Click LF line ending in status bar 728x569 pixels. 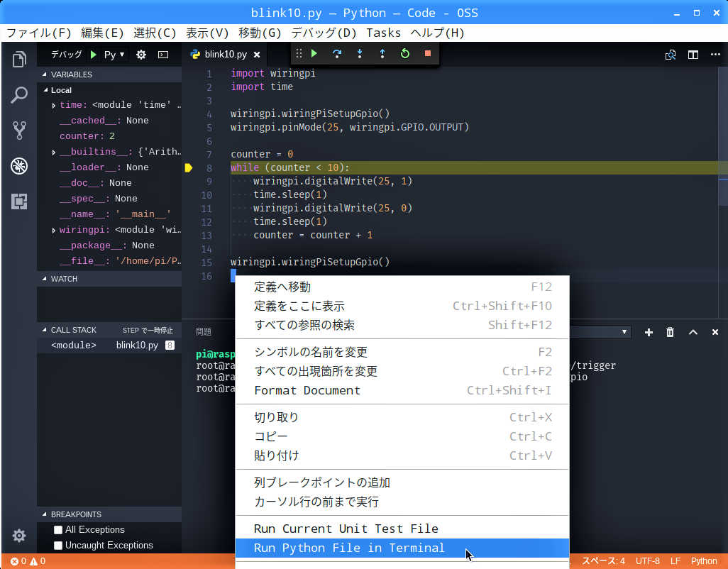point(675,561)
